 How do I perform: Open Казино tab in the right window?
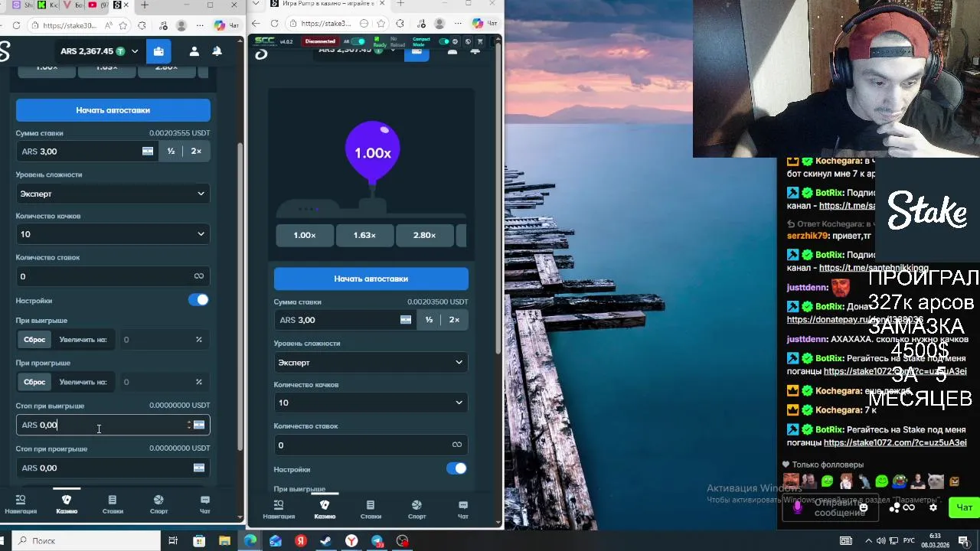click(325, 510)
